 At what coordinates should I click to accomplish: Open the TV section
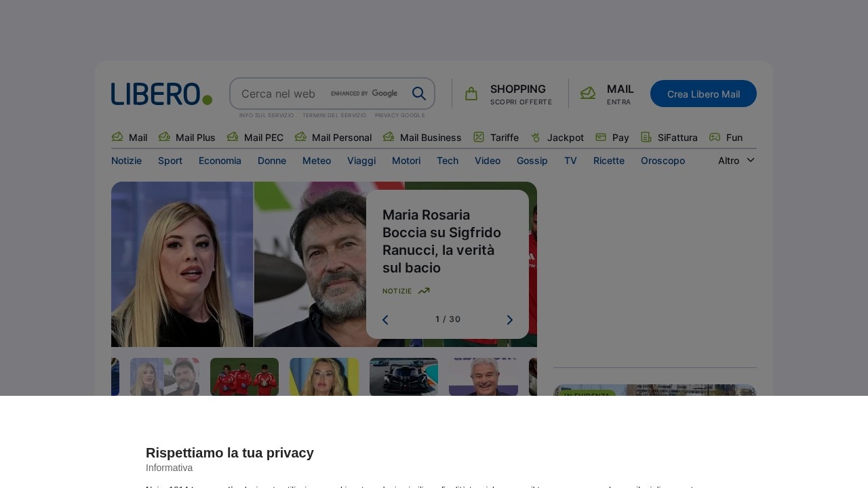[x=570, y=161]
